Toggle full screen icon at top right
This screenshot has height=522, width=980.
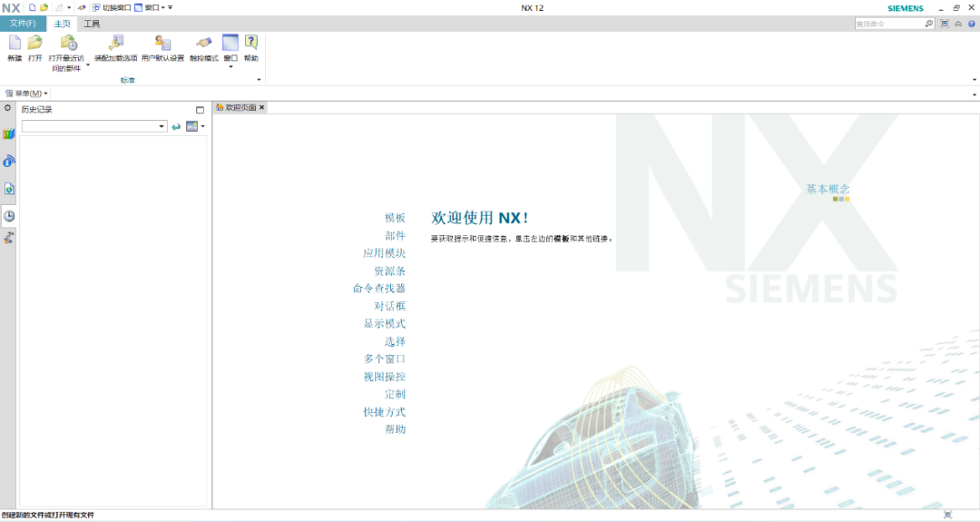click(x=945, y=24)
